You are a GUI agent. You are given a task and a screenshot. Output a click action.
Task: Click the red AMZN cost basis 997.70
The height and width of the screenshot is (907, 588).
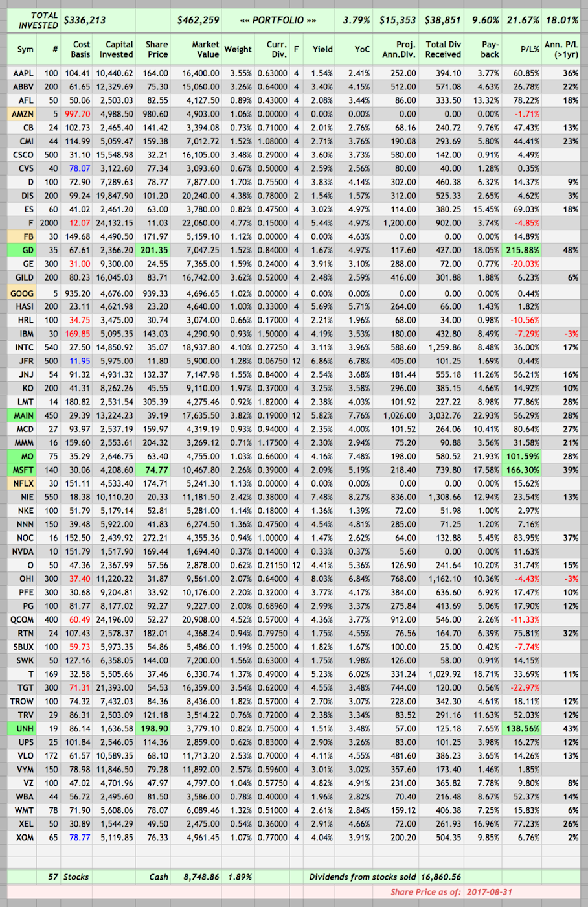pyautogui.click(x=78, y=114)
